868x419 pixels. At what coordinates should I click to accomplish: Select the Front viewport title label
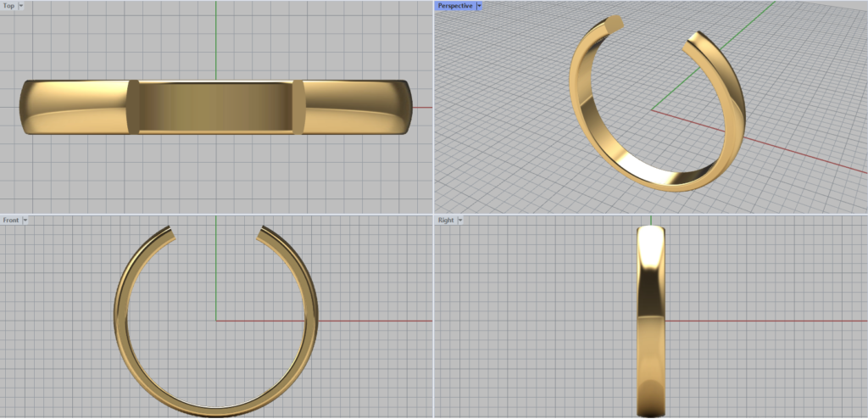point(11,220)
